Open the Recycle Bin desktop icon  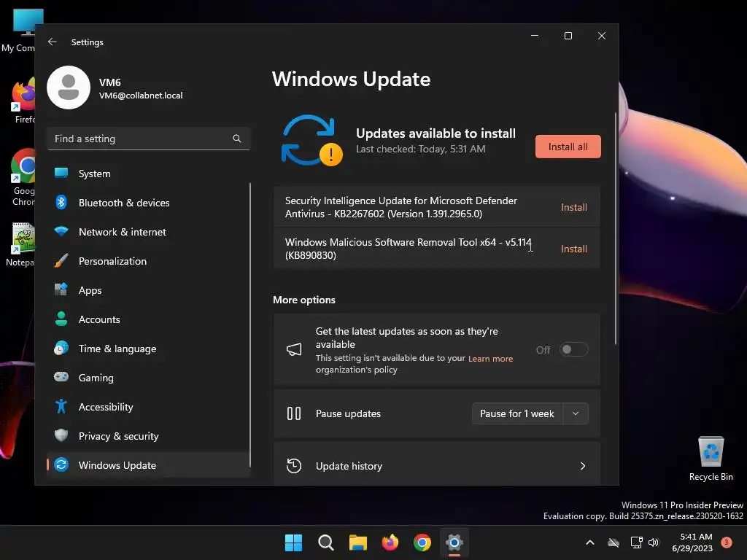[x=711, y=459]
